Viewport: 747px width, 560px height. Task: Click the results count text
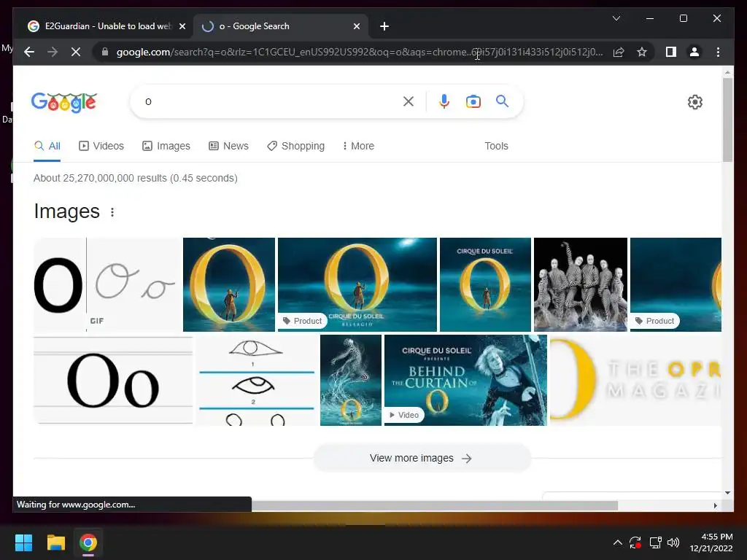pyautogui.click(x=135, y=178)
